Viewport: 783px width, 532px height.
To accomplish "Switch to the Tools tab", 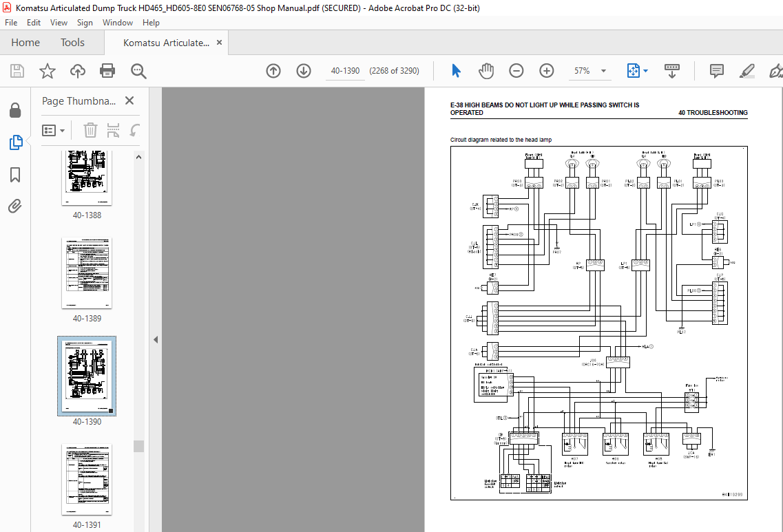I will (x=72, y=43).
